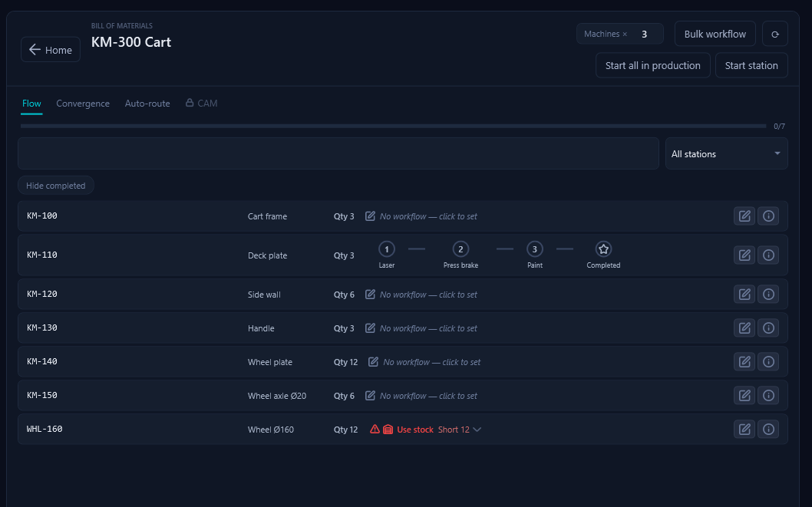Open the locked CAM tab
Screen dimensions: 812x507
click(x=201, y=104)
